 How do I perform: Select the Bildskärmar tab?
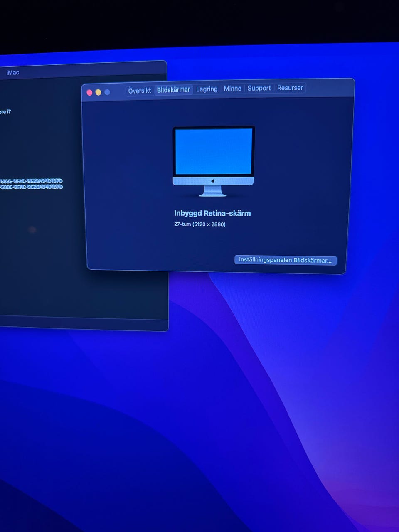click(x=173, y=90)
